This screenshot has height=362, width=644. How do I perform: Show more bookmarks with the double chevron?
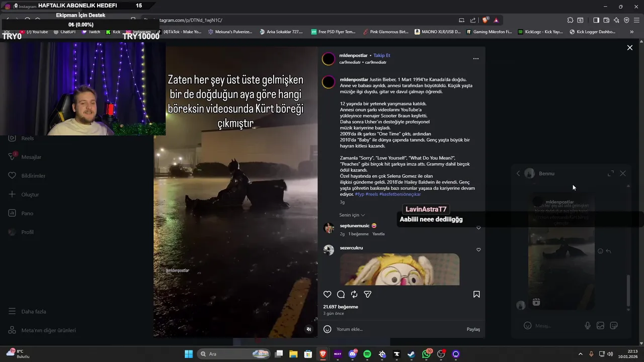pyautogui.click(x=632, y=32)
